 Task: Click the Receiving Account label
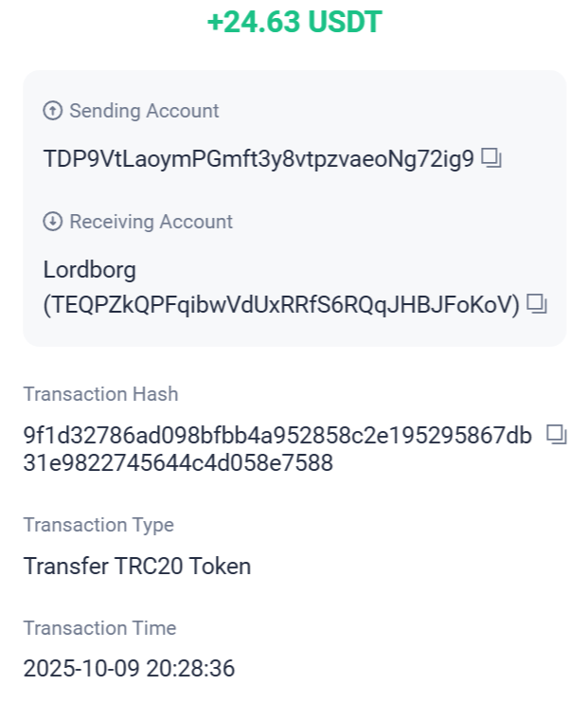click(151, 222)
